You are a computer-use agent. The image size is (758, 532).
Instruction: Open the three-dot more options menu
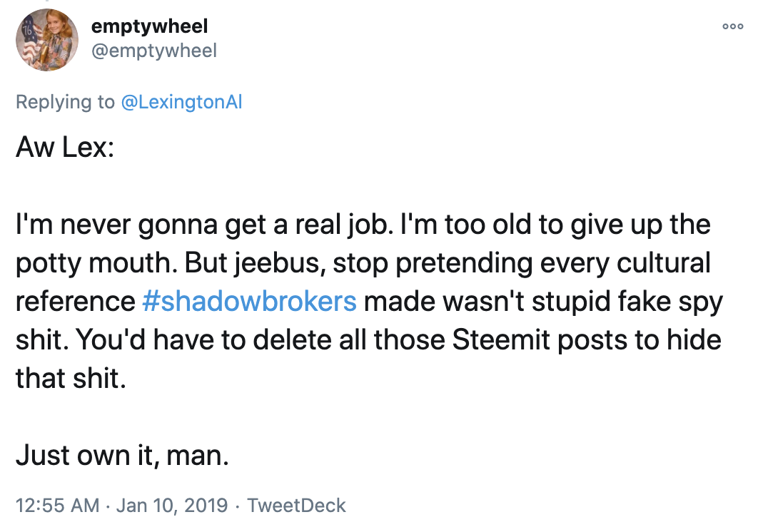(x=732, y=26)
